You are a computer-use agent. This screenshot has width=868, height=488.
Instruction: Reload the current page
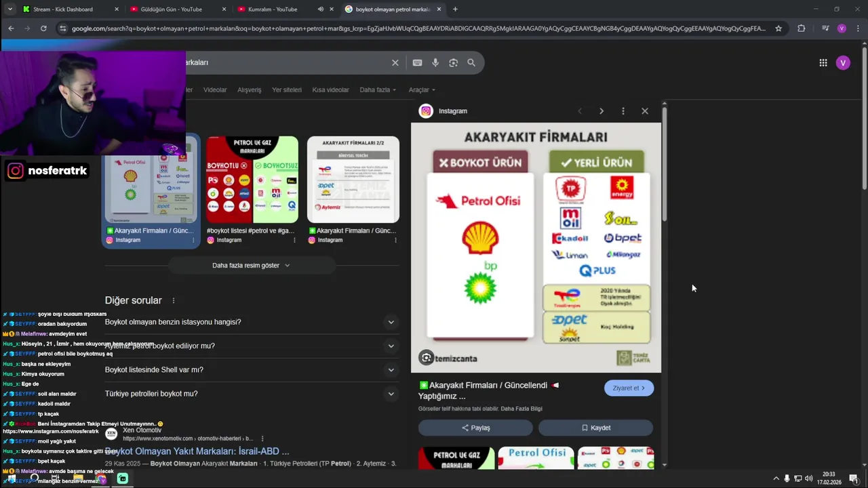coord(43,28)
